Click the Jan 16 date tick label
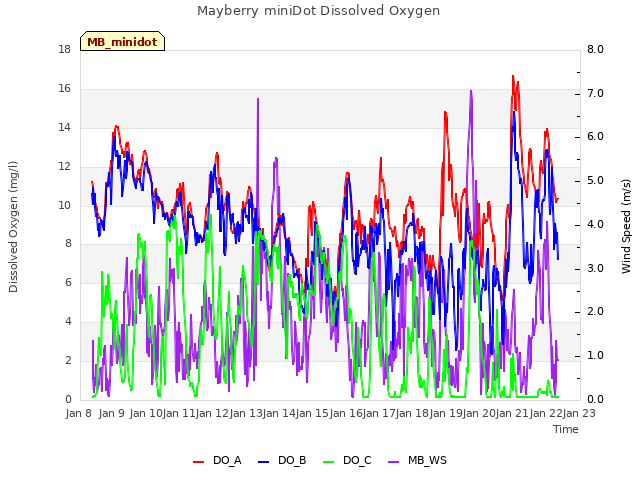The height and width of the screenshot is (480, 640). [x=346, y=413]
